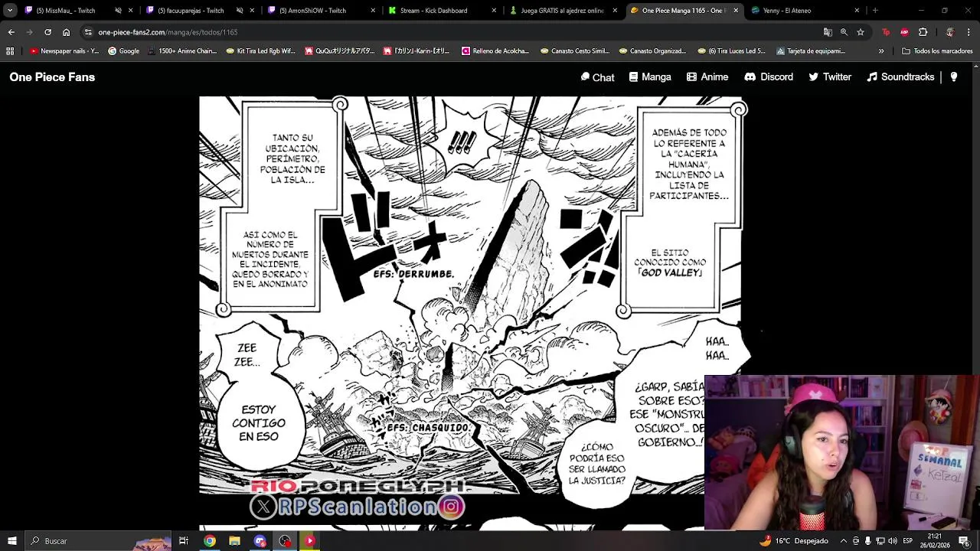Open the translate page icon
Screen dimensions: 980x551
pos(828,32)
